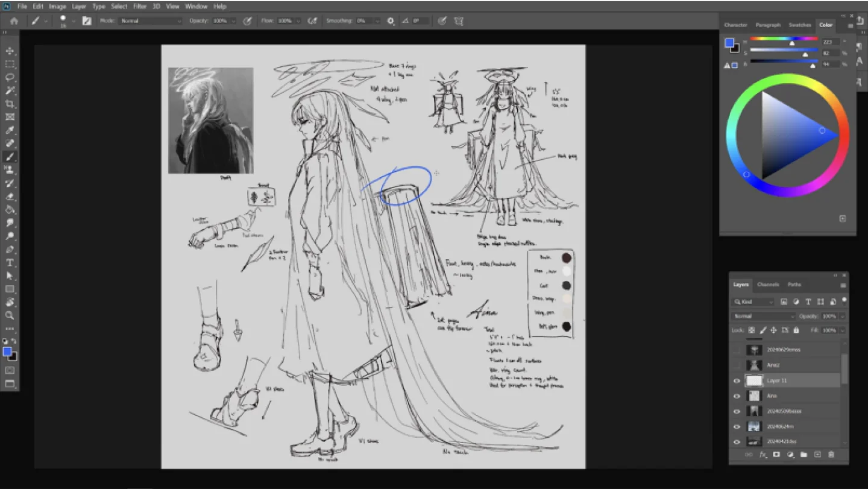
Task: Toggle pressure for size icon
Action: (442, 21)
